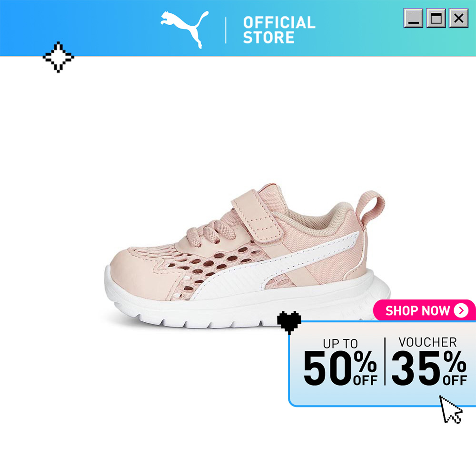The width and height of the screenshot is (476, 476).
Task: Click the pixel minimize window button
Action: (x=413, y=18)
